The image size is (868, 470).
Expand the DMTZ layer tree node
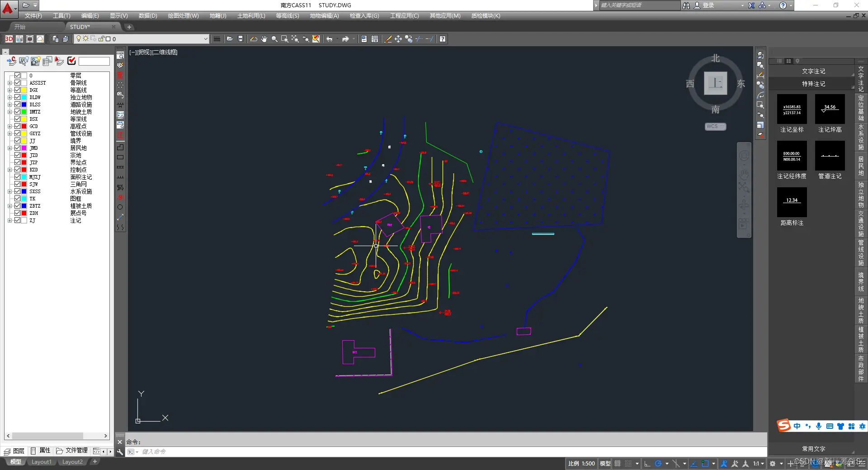(x=9, y=112)
